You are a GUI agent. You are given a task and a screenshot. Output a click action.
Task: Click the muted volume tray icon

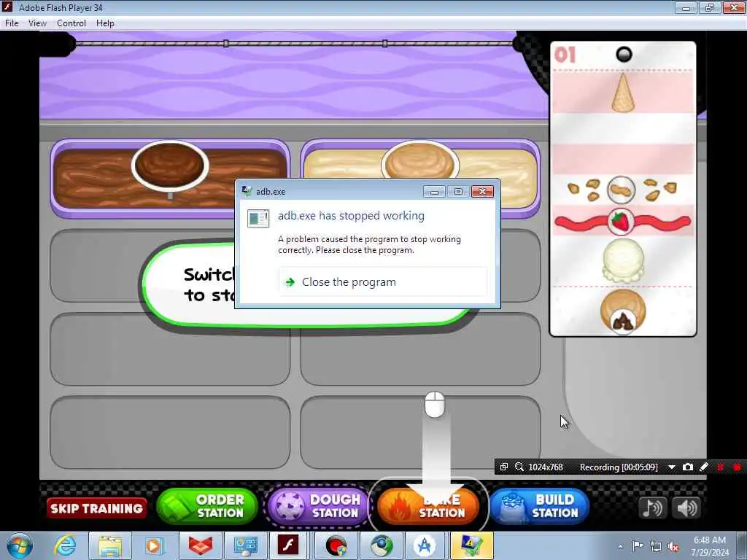tap(673, 547)
